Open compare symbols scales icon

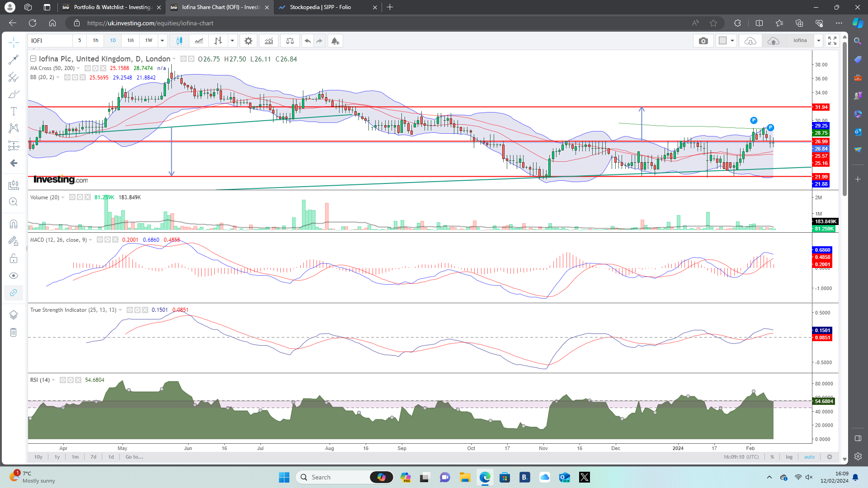(290, 41)
